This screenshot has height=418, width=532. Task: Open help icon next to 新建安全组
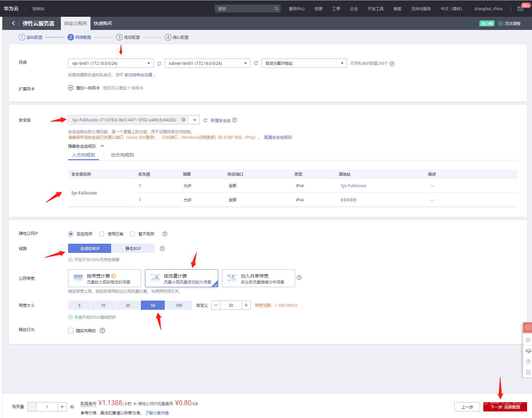pos(235,120)
